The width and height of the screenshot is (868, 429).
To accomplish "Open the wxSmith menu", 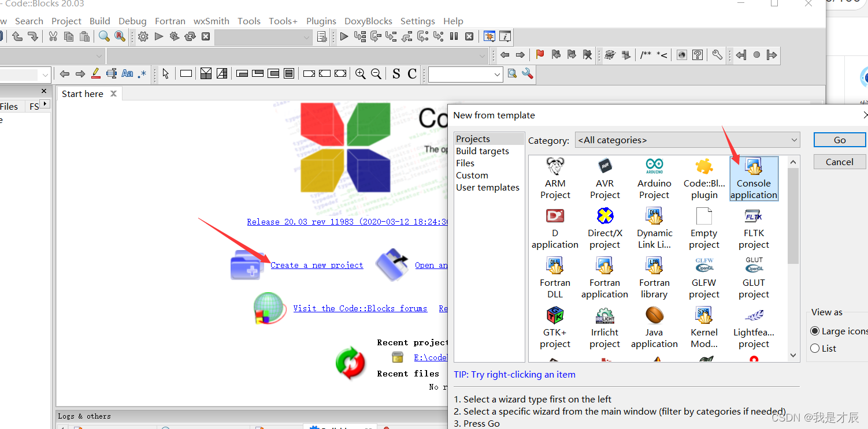I will pyautogui.click(x=212, y=21).
